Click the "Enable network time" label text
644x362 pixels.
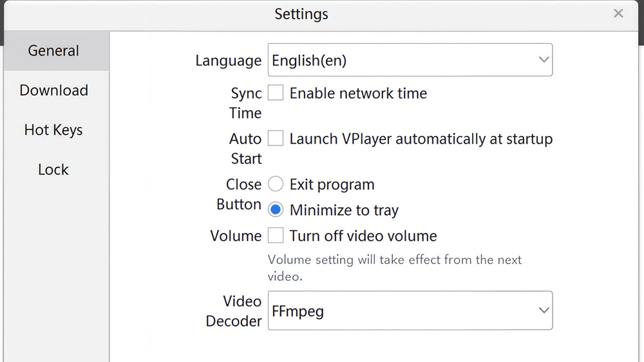pyautogui.click(x=358, y=93)
